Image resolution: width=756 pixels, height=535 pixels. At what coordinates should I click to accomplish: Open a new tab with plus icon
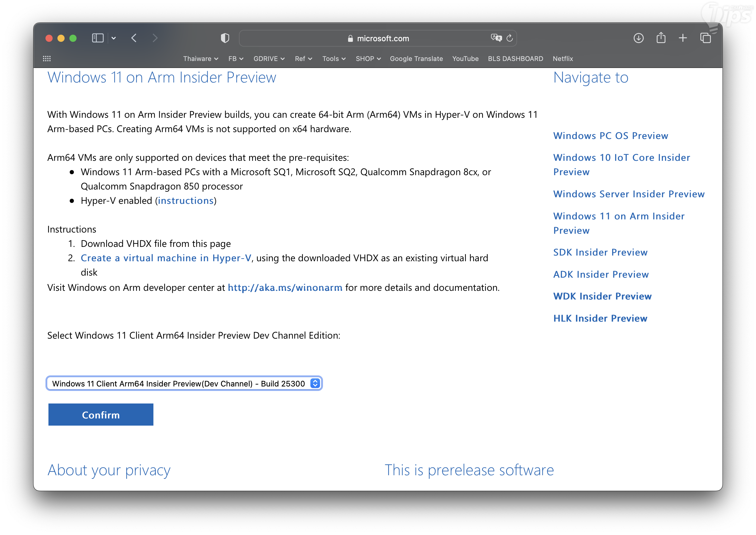pyautogui.click(x=683, y=38)
